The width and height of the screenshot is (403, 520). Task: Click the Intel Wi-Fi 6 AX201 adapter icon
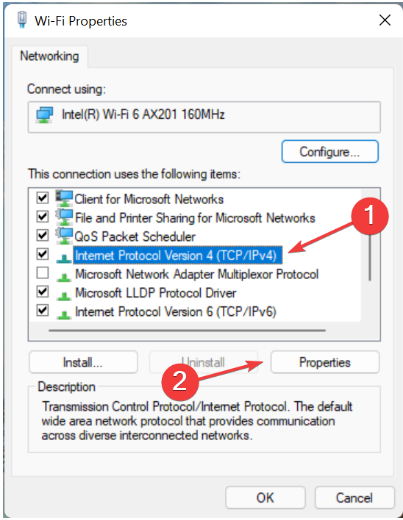tap(44, 115)
